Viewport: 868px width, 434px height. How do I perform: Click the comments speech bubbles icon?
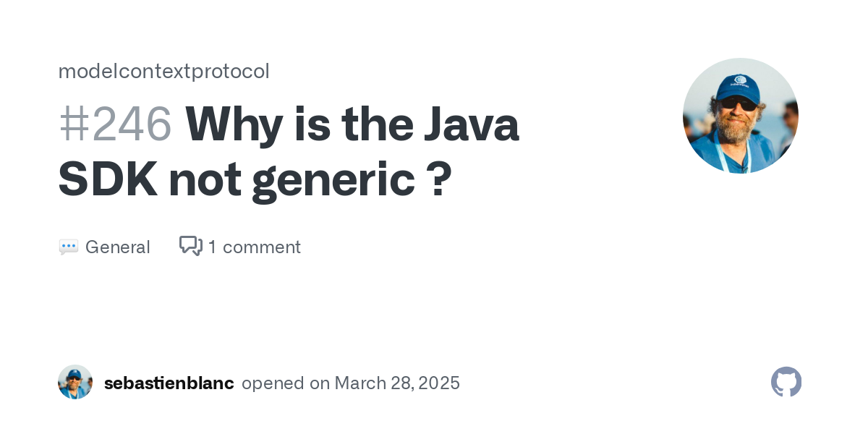tap(191, 247)
